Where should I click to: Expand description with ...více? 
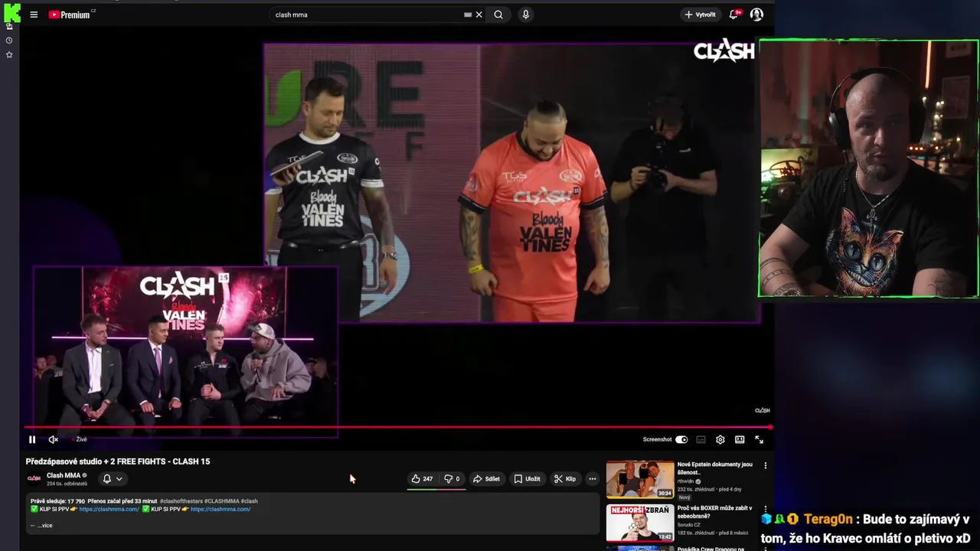click(44, 526)
